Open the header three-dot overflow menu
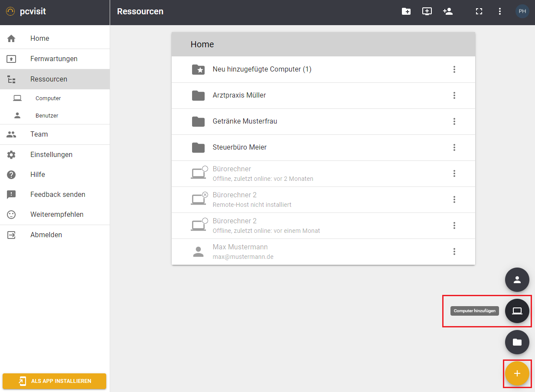Image resolution: width=535 pixels, height=392 pixels. click(500, 12)
